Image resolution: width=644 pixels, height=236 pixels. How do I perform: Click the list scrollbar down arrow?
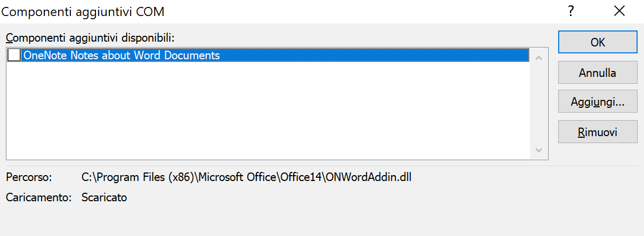(538, 151)
